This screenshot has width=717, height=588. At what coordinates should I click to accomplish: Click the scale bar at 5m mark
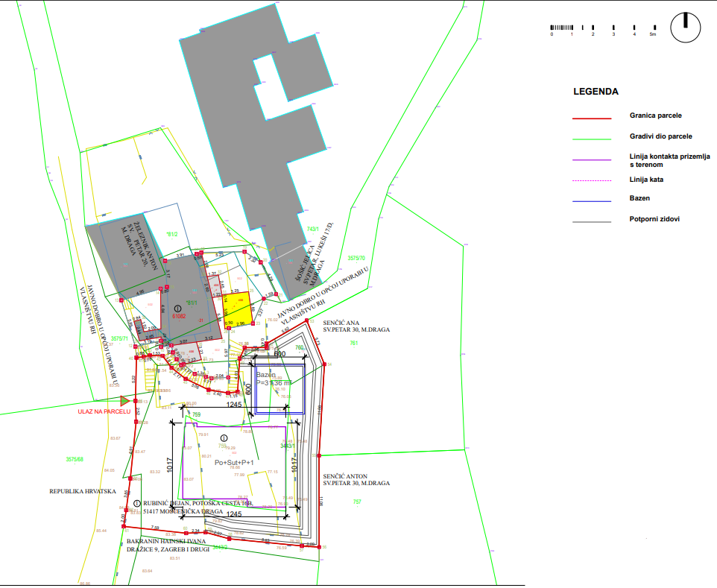(x=652, y=30)
